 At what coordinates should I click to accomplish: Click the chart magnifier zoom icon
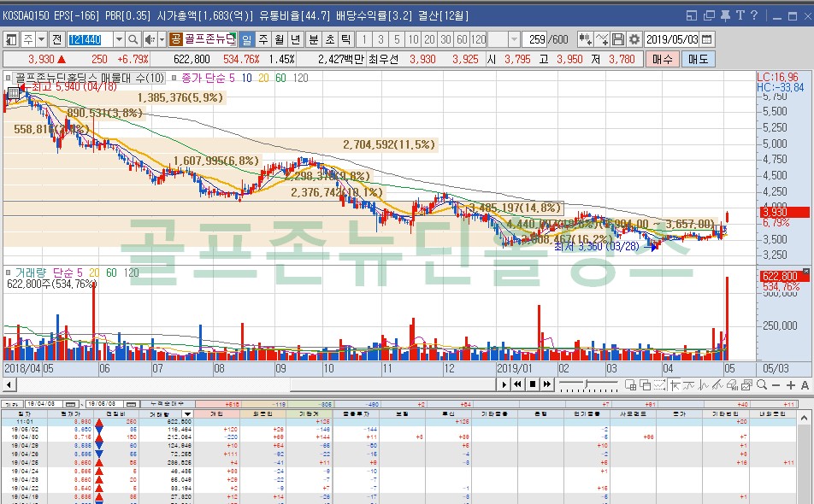(762, 384)
